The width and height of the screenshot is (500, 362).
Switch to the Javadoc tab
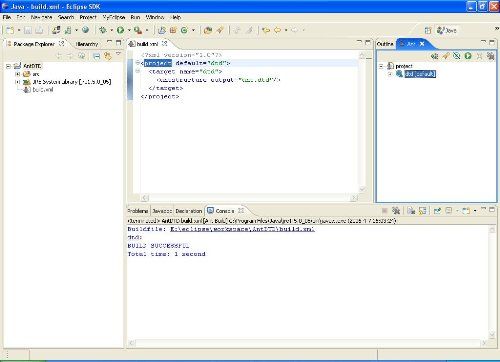tap(162, 211)
